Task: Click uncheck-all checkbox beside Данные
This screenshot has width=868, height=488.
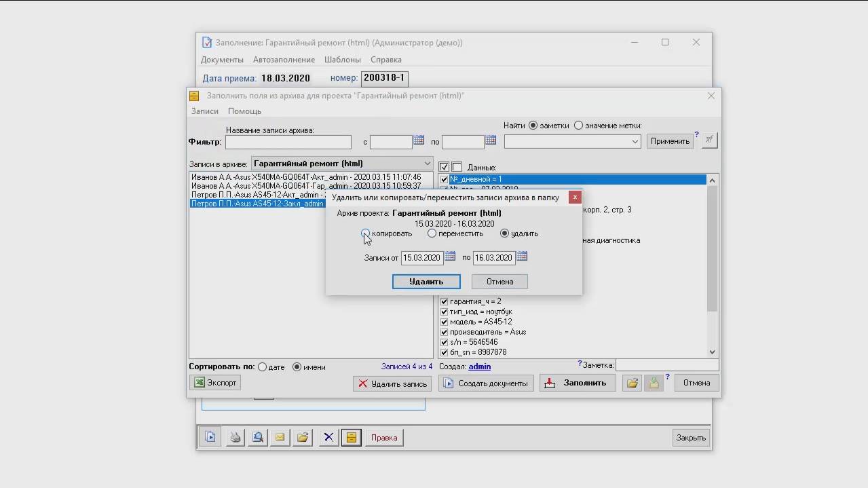Action: (457, 167)
